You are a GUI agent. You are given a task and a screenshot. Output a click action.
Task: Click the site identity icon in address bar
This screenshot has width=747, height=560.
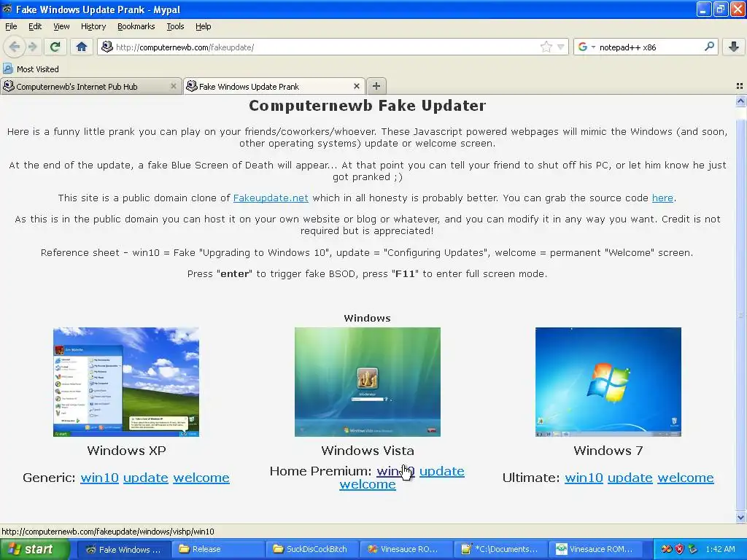click(x=107, y=47)
